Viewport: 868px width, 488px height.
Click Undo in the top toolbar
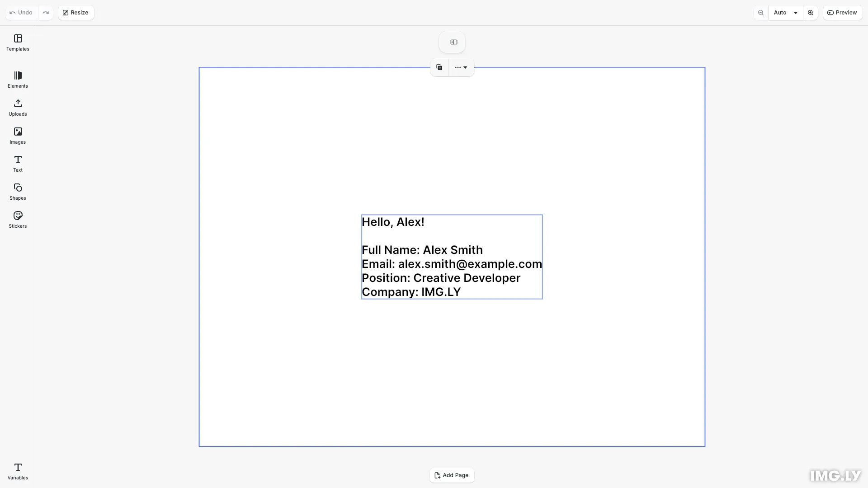(x=20, y=12)
